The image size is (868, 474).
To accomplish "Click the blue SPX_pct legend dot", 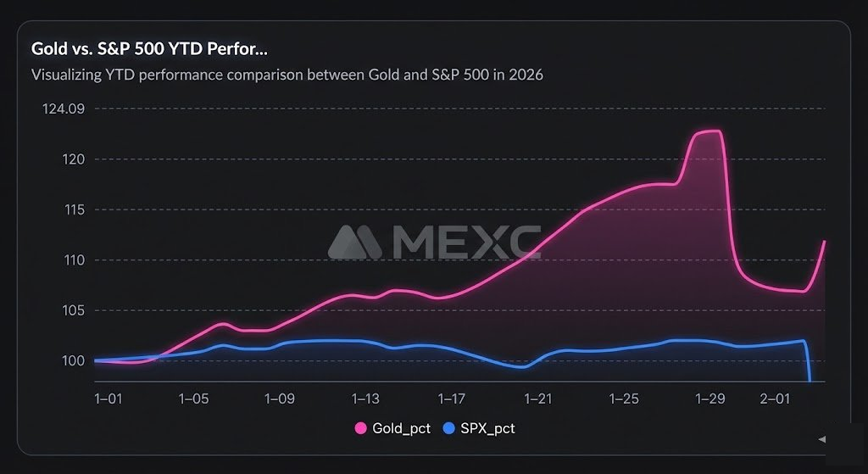I will coord(449,428).
